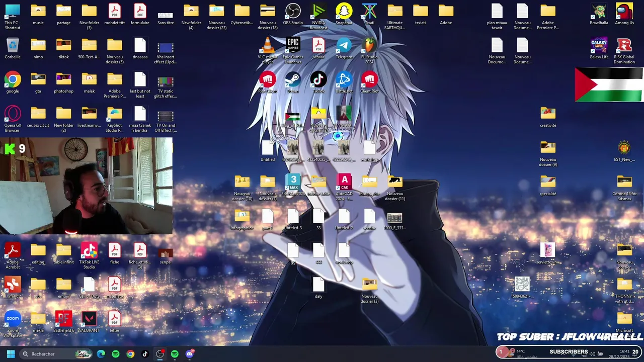
Task: Switch to OBS Studio in the taskbar
Action: (x=159, y=354)
